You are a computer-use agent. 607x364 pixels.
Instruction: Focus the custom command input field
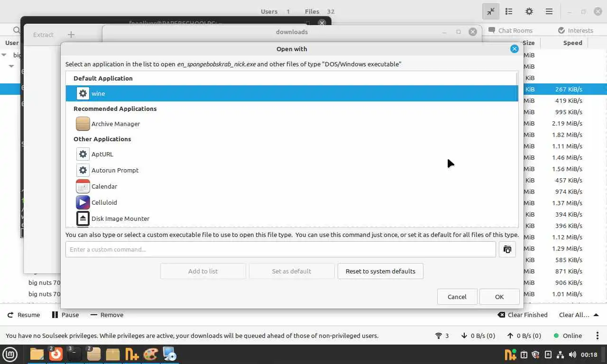[x=281, y=249]
